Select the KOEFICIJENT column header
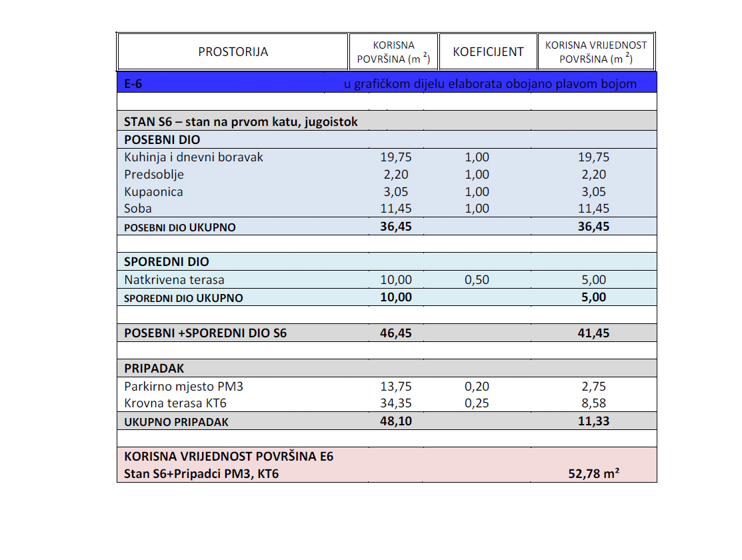This screenshot has height=560, width=742. 489,51
